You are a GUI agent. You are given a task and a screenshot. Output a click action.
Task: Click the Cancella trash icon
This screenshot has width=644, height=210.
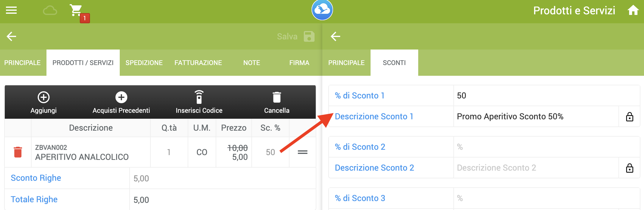coord(277,97)
